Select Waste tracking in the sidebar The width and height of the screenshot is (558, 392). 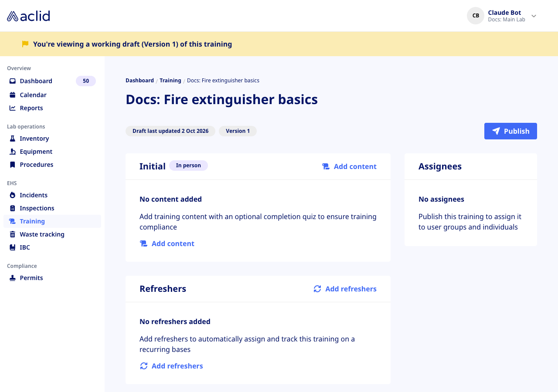click(52, 234)
